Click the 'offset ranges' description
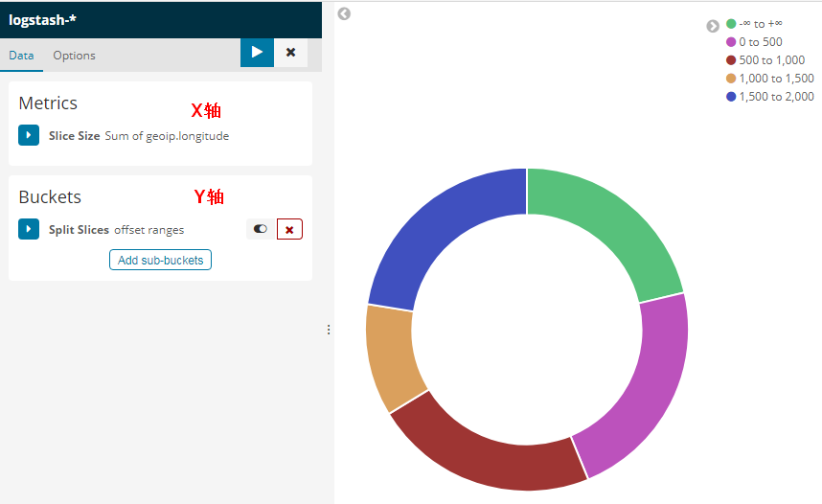The height and width of the screenshot is (504, 822). point(149,230)
